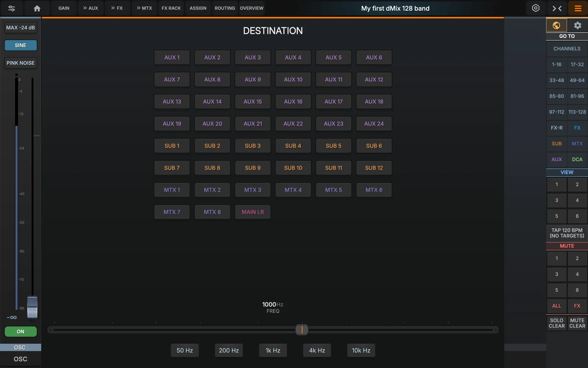Toggle MUTE group 5

tap(556, 290)
